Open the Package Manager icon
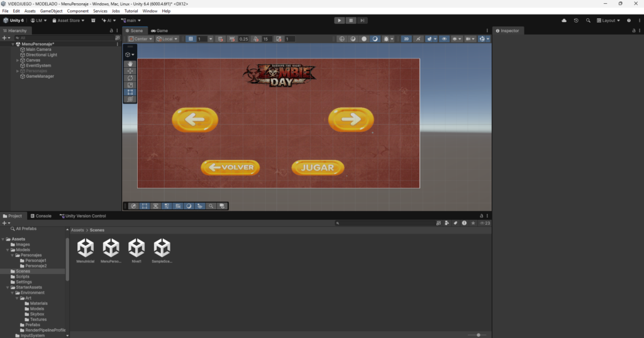Image resolution: width=644 pixels, height=338 pixels. [93, 21]
